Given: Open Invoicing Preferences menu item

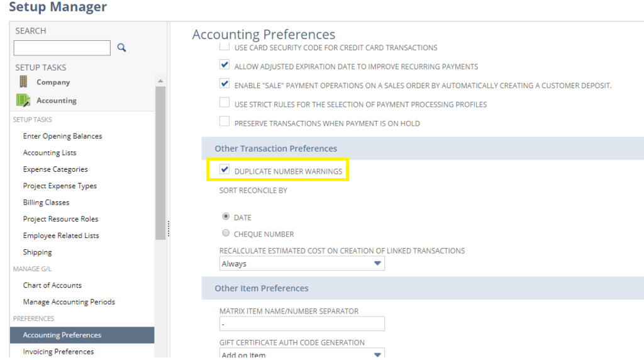Looking at the screenshot, I should [x=58, y=352].
